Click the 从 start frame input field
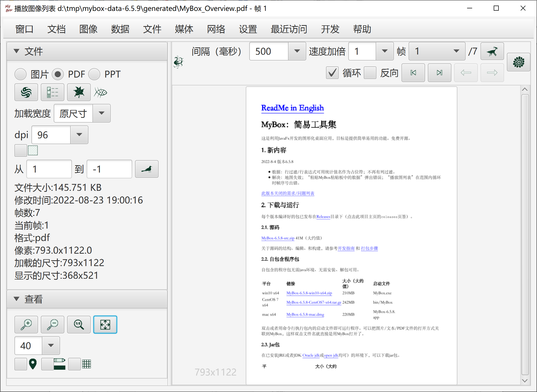The height and width of the screenshot is (392, 537). (x=49, y=169)
